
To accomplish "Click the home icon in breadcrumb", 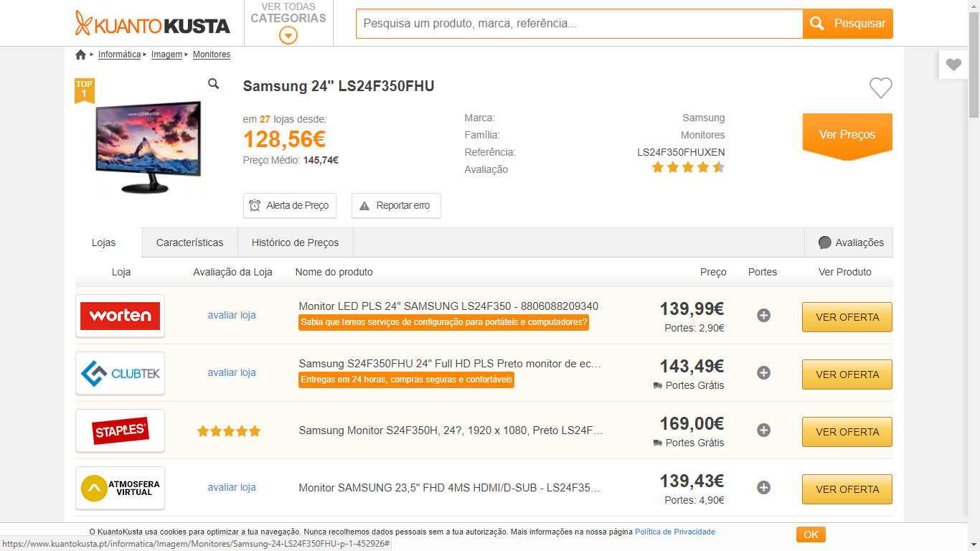I will 80,55.
